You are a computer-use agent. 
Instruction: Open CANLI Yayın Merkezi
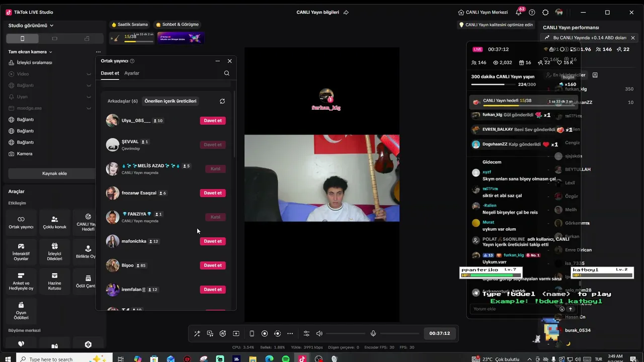483,12
